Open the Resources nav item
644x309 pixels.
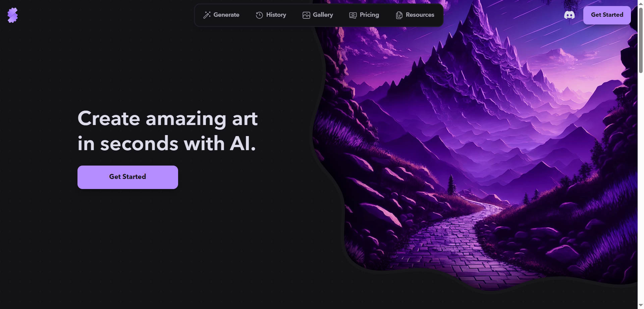pos(415,15)
